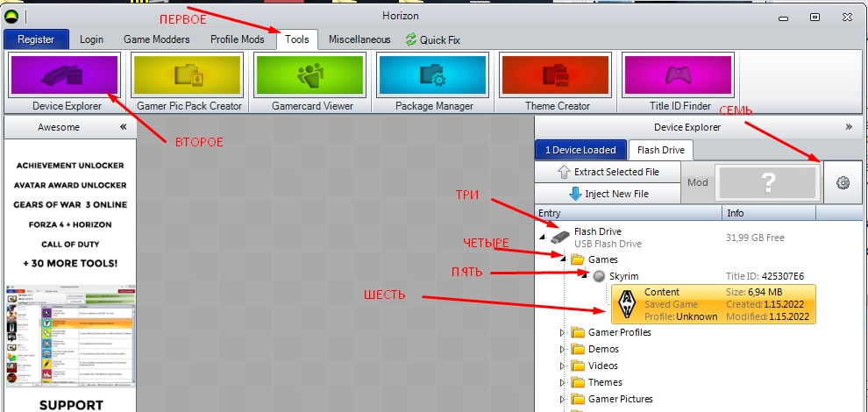868x412 pixels.
Task: Click the Gamer Profiles folder icon
Action: tap(578, 332)
